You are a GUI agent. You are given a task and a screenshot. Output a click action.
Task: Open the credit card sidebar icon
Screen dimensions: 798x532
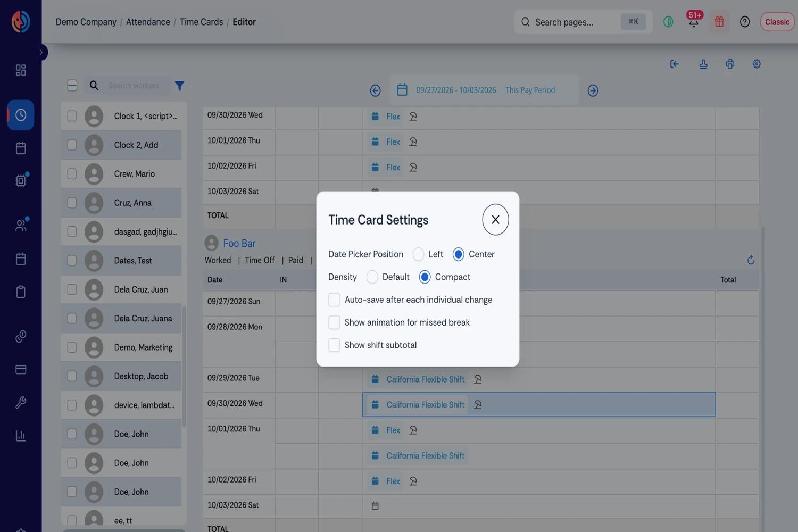click(x=21, y=369)
